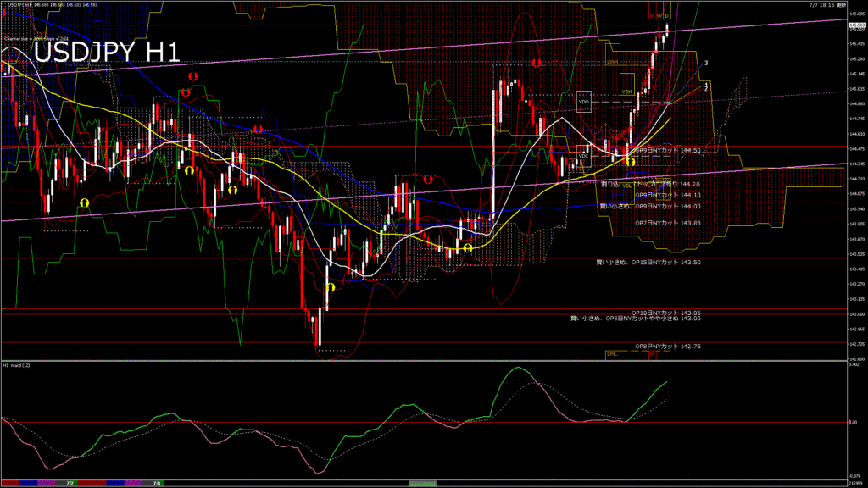The height and width of the screenshot is (488, 868).
Task: Click the yellow signal marker beside YDC
Action: click(x=630, y=162)
